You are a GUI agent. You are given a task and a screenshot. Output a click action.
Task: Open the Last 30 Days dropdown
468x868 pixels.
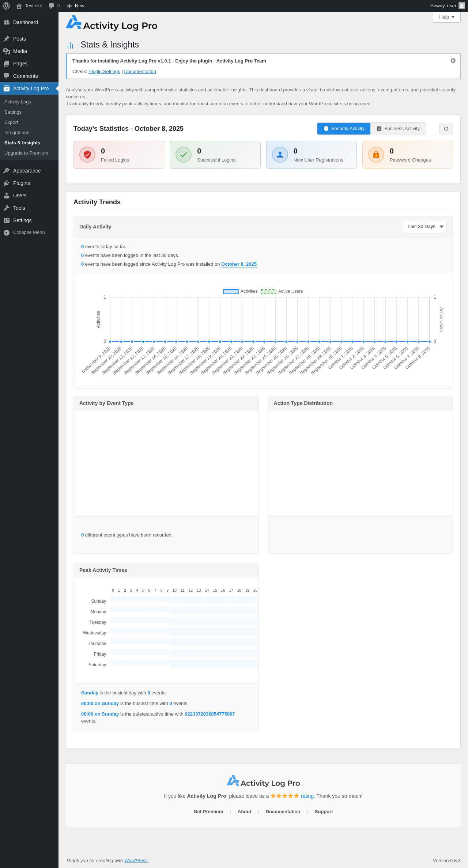[x=425, y=227]
